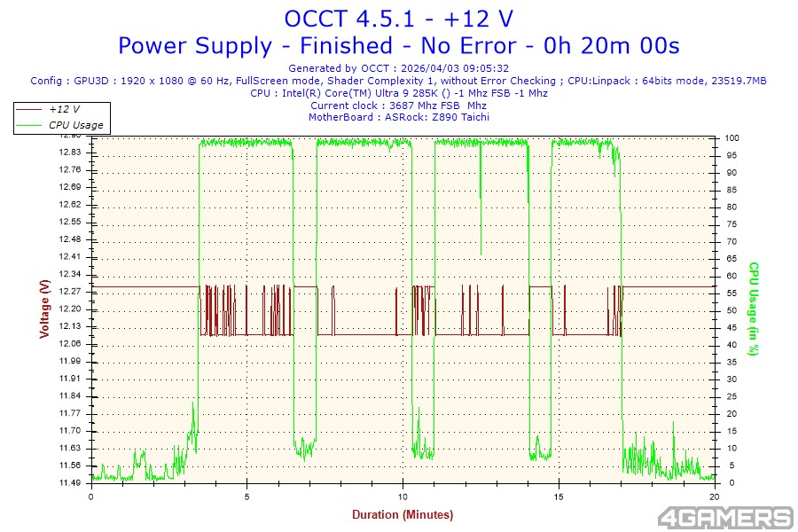798x532 pixels.
Task: Click the CPU Usage (in %) axis label
Action: coord(754,309)
